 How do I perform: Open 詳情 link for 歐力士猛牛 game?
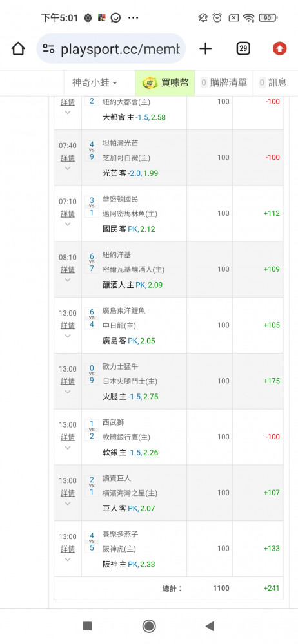pos(68,381)
